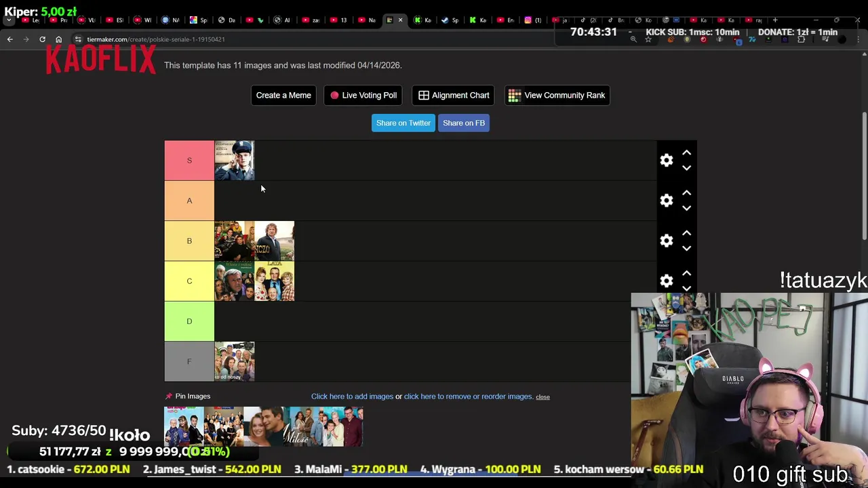This screenshot has width=868, height=488.
Task: Move the A tier row up
Action: click(686, 193)
